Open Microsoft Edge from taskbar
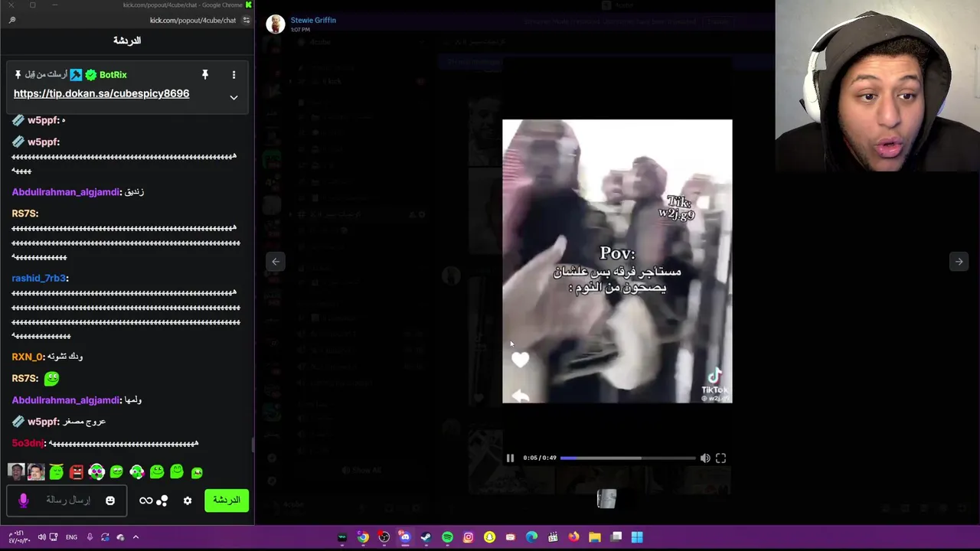 pos(531,537)
